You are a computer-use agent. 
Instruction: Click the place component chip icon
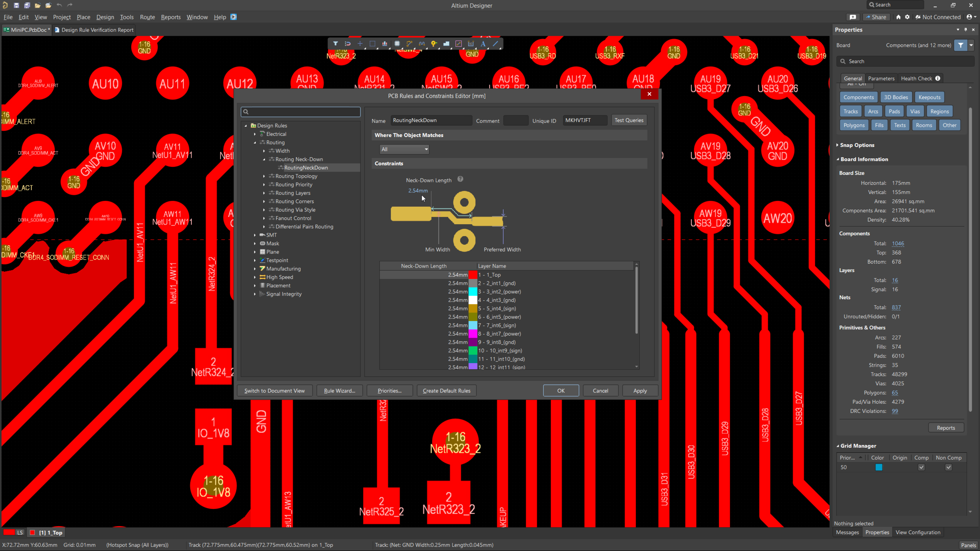pyautogui.click(x=397, y=44)
